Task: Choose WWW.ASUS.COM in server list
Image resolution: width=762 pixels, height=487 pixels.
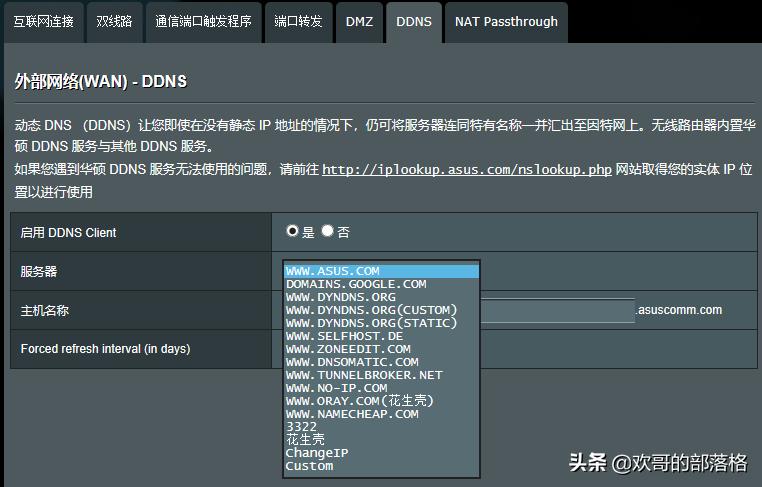Action: point(381,271)
